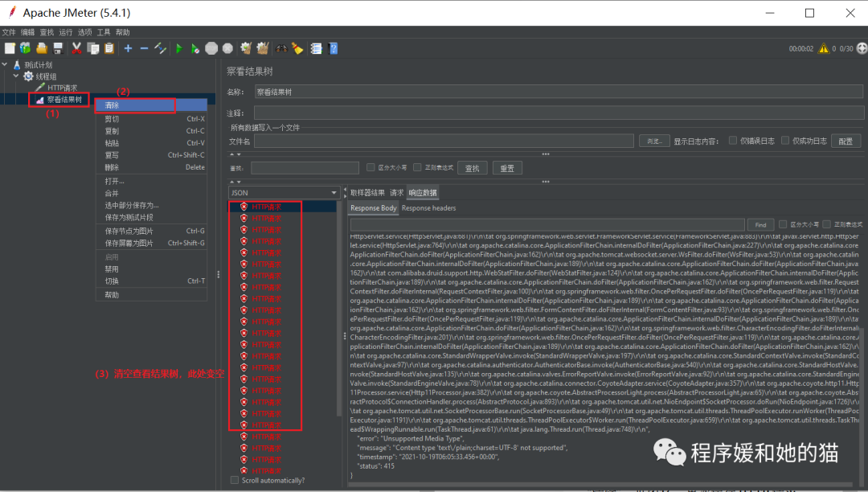The width and height of the screenshot is (868, 492).
Task: Copy via the toolbar copy icon
Action: 93,49
